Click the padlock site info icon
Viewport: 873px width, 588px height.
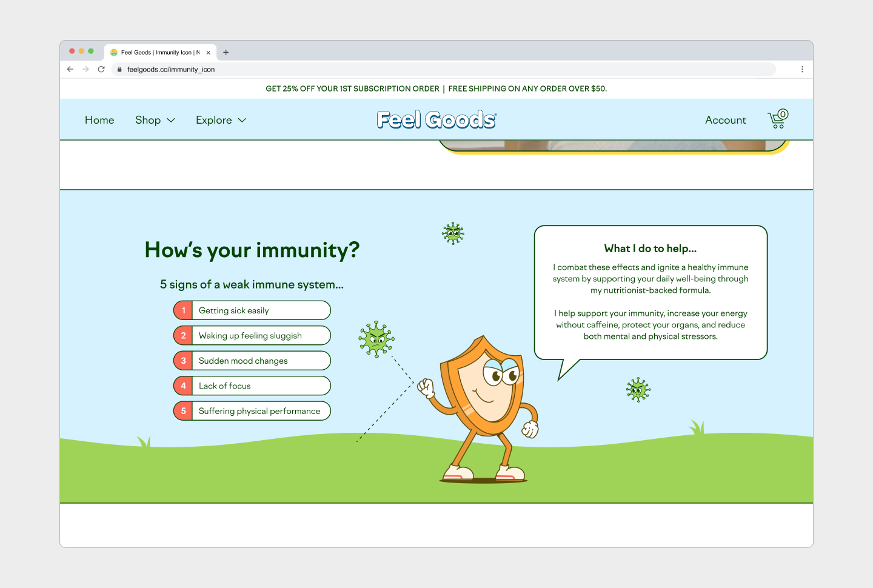pos(119,70)
